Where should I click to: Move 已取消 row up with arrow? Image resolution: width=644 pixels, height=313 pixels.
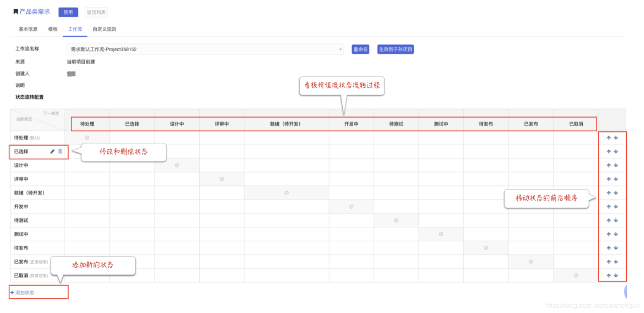(608, 275)
